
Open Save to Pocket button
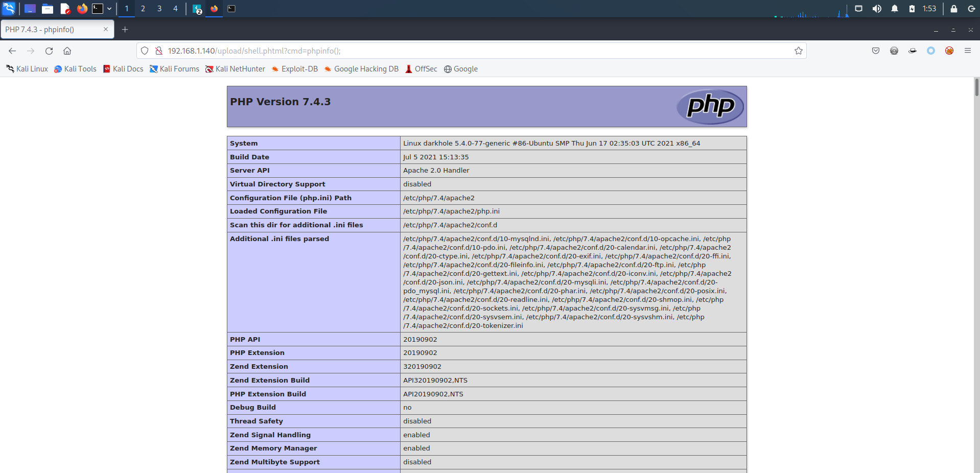coord(876,51)
